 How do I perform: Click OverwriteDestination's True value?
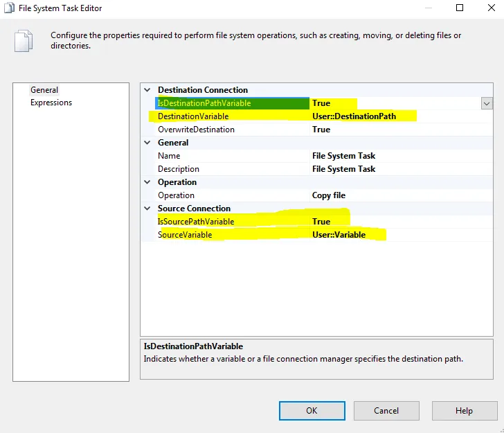coord(321,130)
